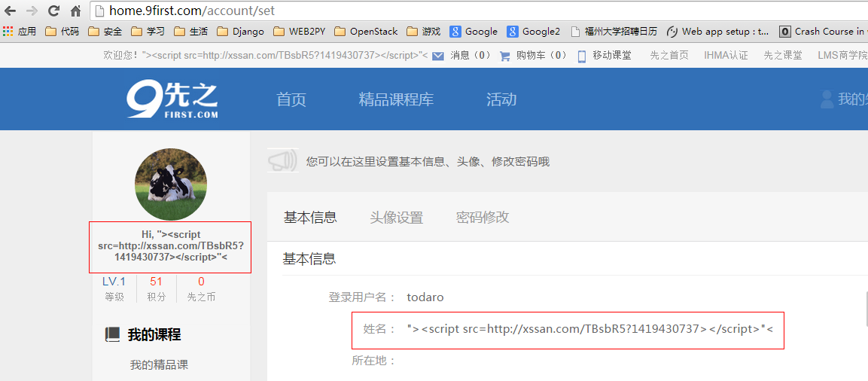
Task: Switch to the 基本信息 tab
Action: (x=310, y=217)
